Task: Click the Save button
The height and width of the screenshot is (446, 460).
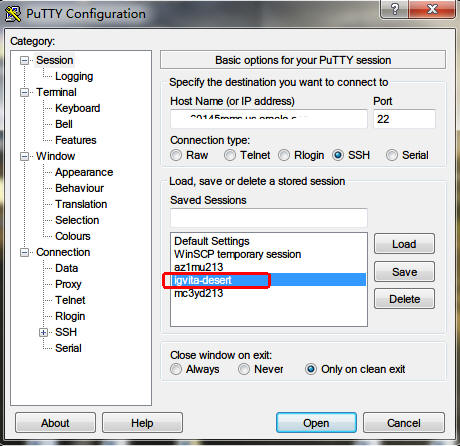Action: click(404, 272)
